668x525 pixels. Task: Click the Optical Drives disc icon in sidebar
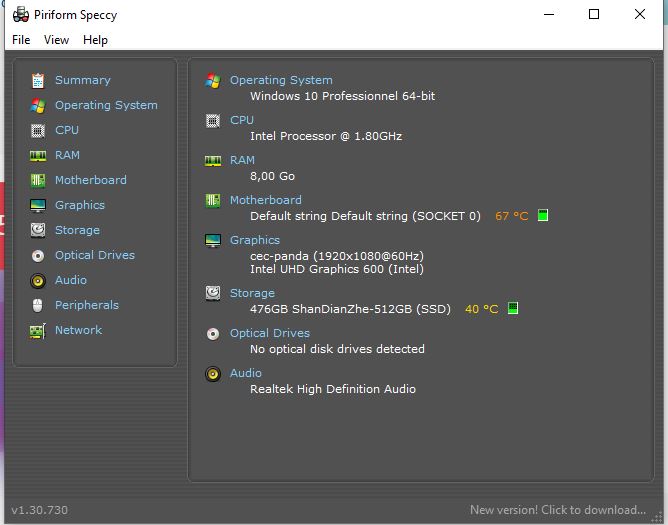(38, 256)
